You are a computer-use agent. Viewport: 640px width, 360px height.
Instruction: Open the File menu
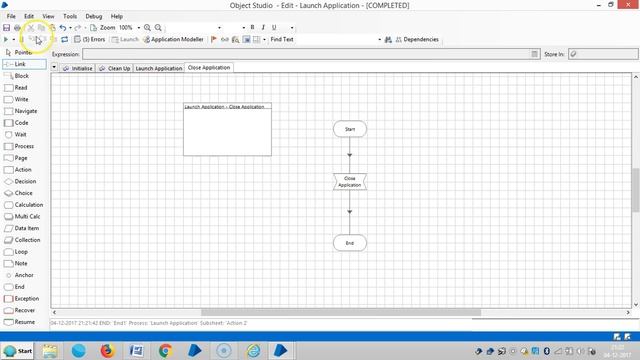coord(11,16)
